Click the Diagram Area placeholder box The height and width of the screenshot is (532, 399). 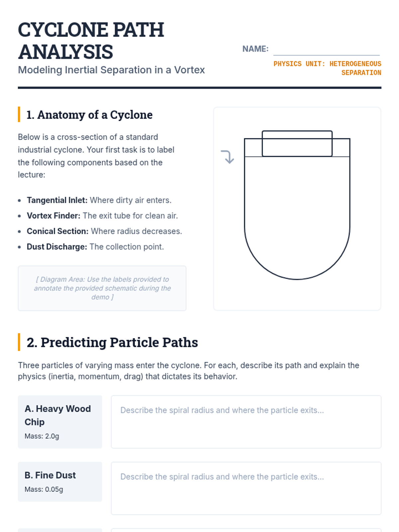coord(102,288)
